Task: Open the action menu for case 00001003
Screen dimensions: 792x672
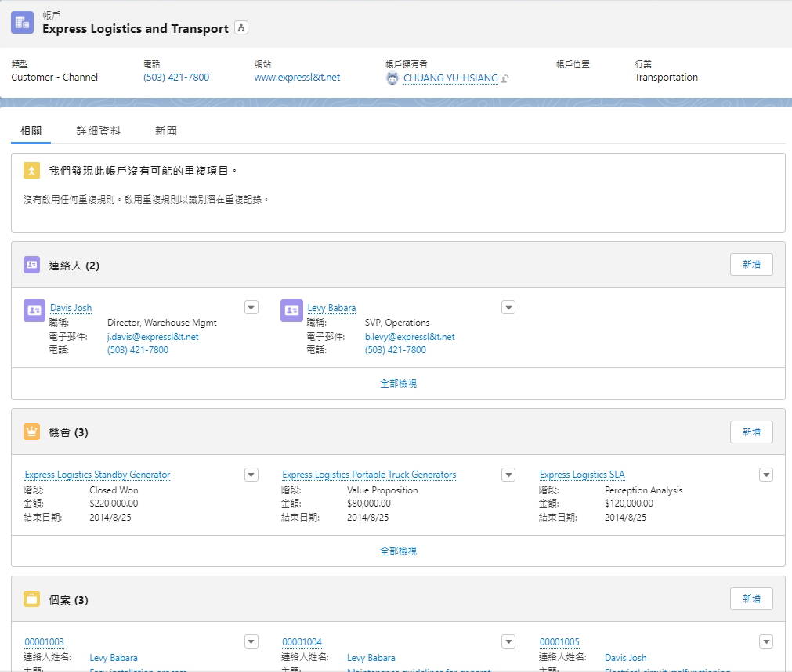Action: 251,641
